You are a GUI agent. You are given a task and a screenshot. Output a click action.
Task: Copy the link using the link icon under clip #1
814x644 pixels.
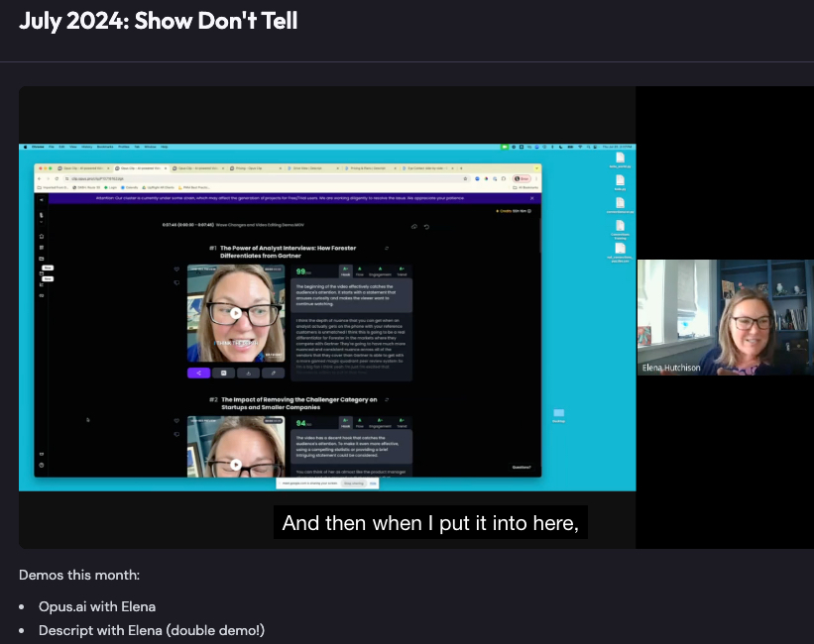pyautogui.click(x=273, y=372)
